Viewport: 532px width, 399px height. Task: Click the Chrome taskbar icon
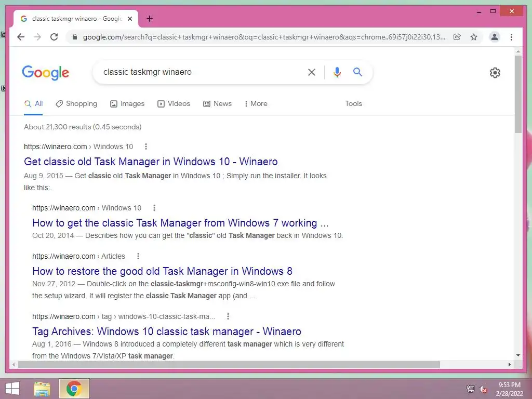[74, 389]
